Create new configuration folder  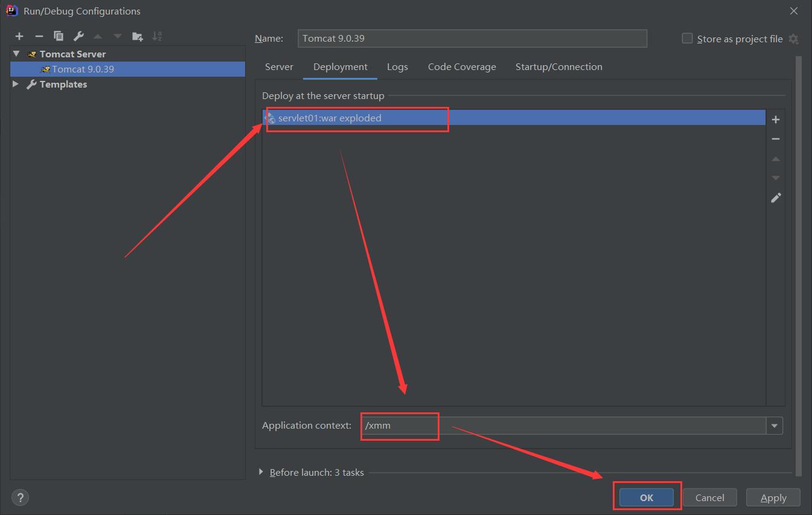pyautogui.click(x=138, y=36)
